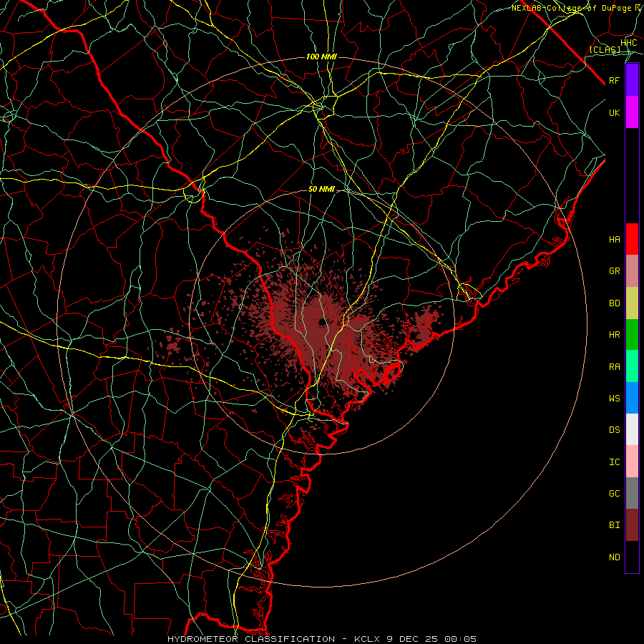Select the GC gray legend swatch
Screen dimensions: 644x644
click(x=632, y=493)
